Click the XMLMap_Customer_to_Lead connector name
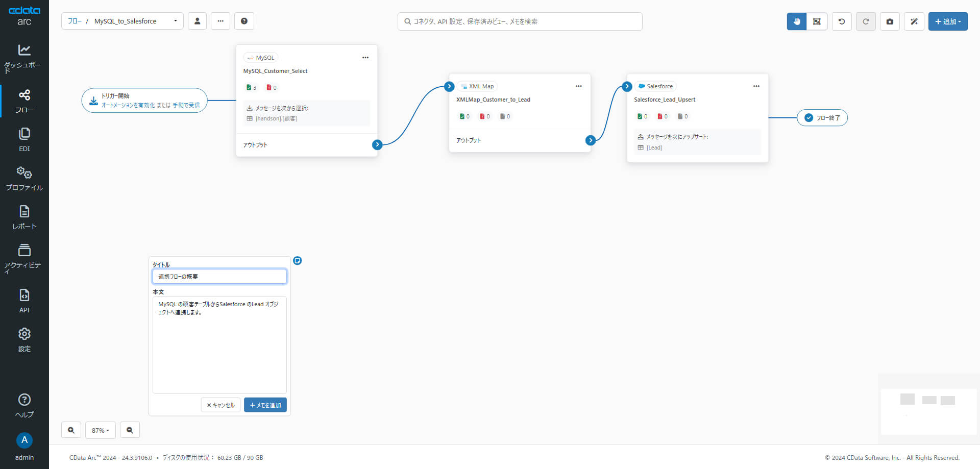Viewport: 980px width, 469px height. coord(493,100)
